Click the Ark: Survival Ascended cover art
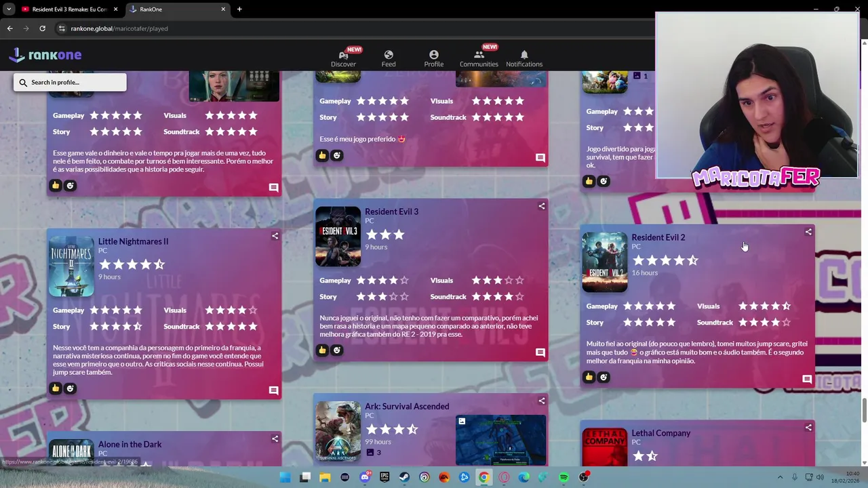This screenshot has height=488, width=868. point(338,431)
